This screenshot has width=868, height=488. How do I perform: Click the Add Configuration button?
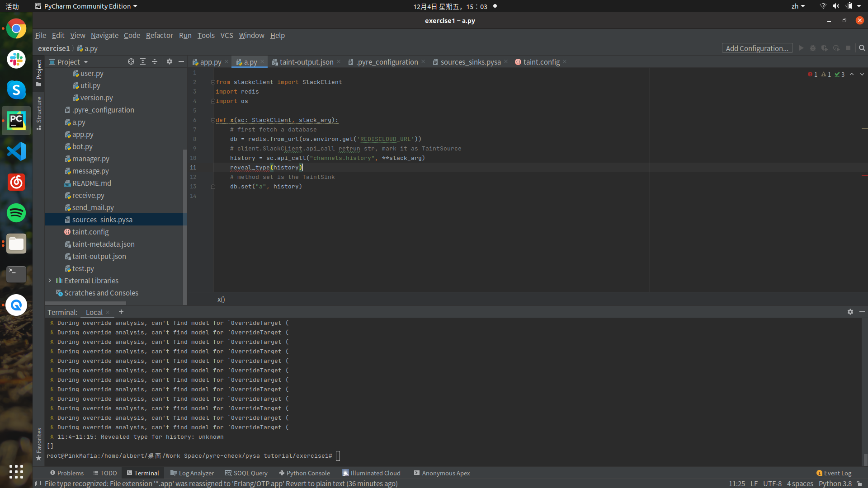coord(757,48)
